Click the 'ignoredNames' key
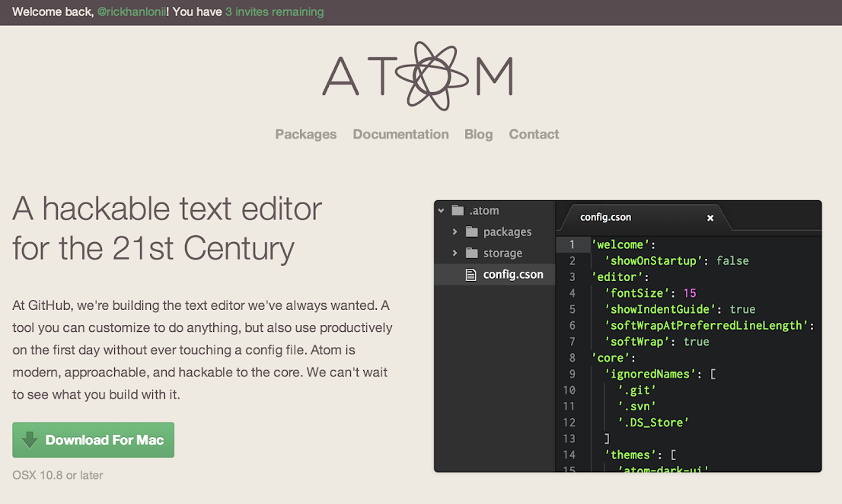842x504 pixels. point(649,374)
